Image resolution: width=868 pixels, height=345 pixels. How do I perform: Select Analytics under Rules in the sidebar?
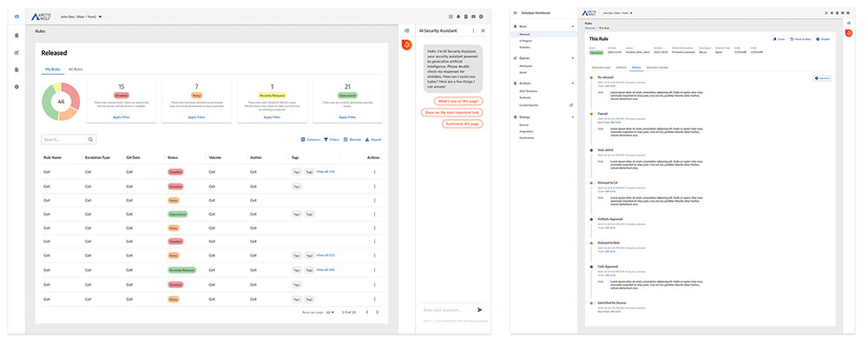click(525, 47)
